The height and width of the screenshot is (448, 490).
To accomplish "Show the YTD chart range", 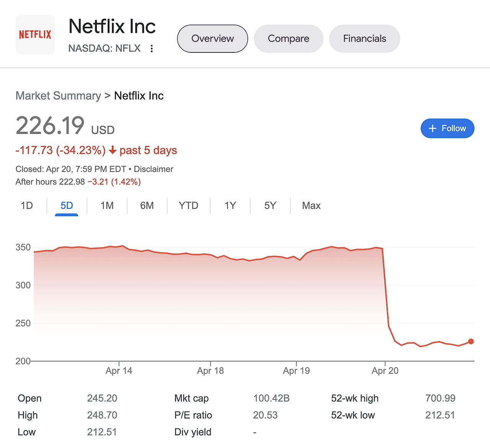I will pyautogui.click(x=188, y=206).
